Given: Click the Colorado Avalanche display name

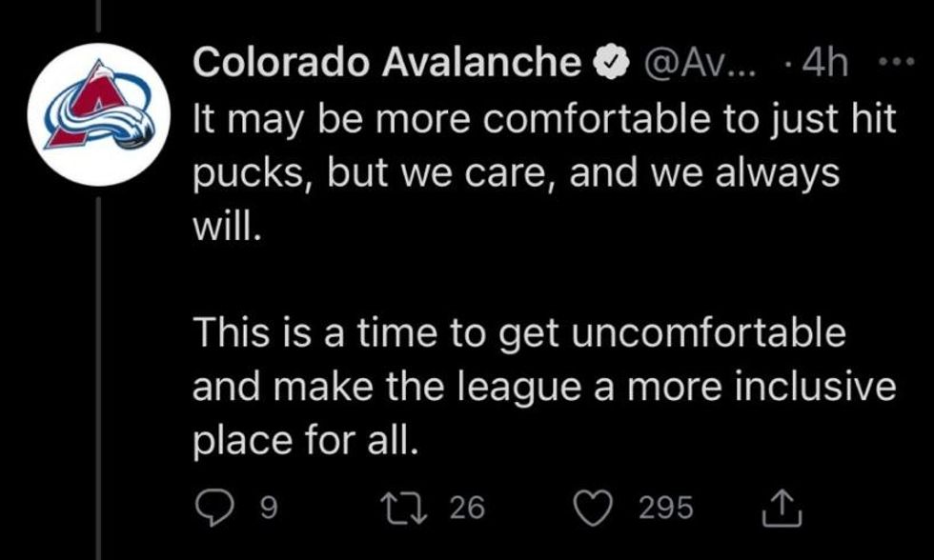Looking at the screenshot, I should pos(387,63).
